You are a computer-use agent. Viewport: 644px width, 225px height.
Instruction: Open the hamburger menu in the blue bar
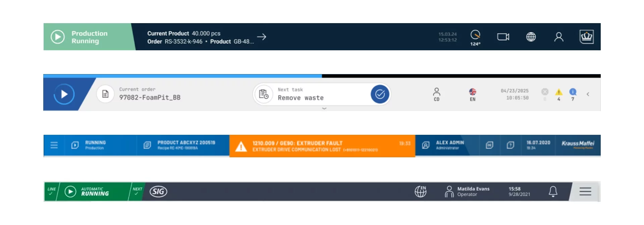coord(54,145)
